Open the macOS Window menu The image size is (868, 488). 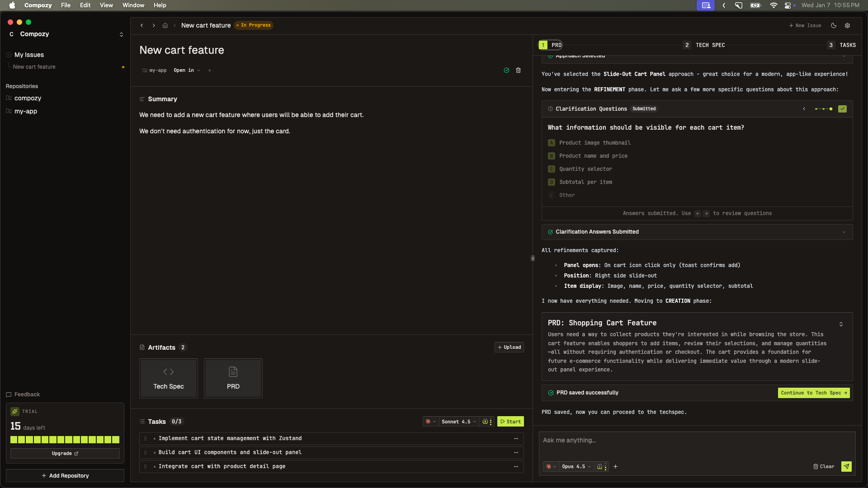point(133,5)
